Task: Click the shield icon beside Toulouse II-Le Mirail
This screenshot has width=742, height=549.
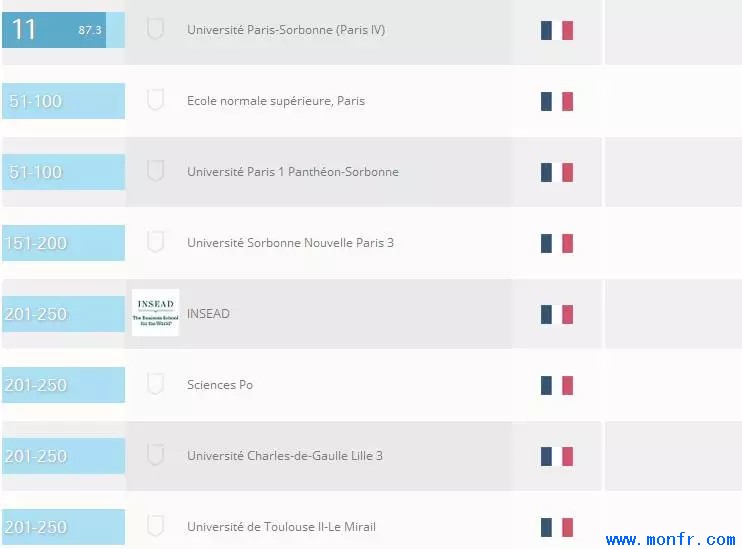Action: (155, 526)
